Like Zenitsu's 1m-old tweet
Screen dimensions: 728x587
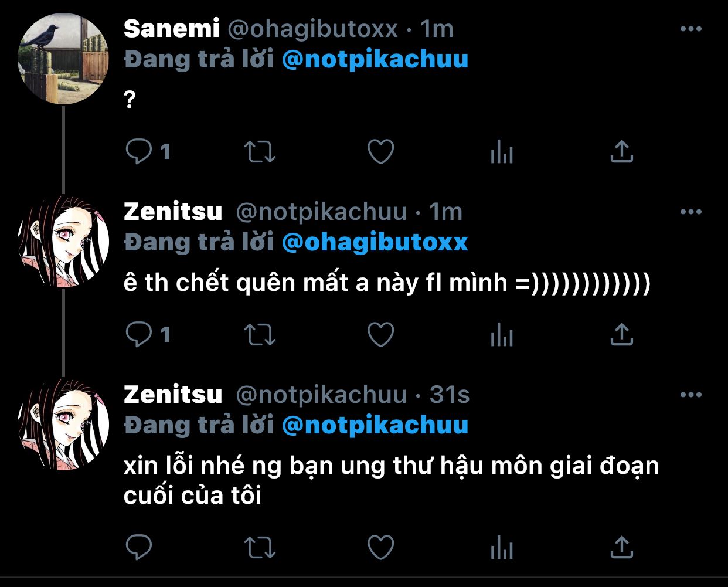point(380,335)
